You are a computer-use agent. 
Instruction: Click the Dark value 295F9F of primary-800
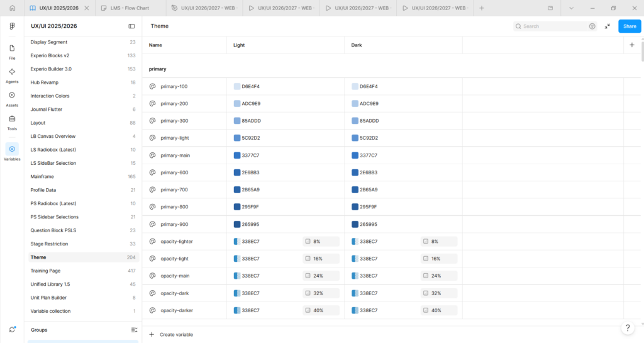click(368, 207)
